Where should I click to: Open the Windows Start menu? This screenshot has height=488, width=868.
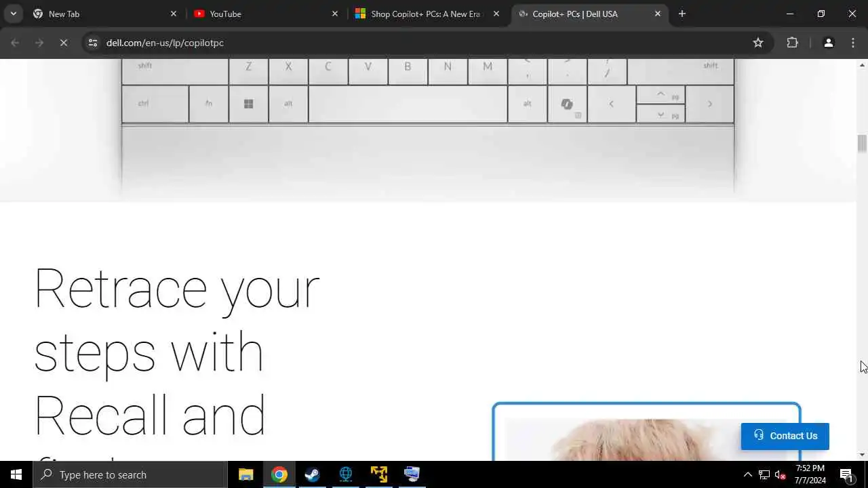(16, 474)
